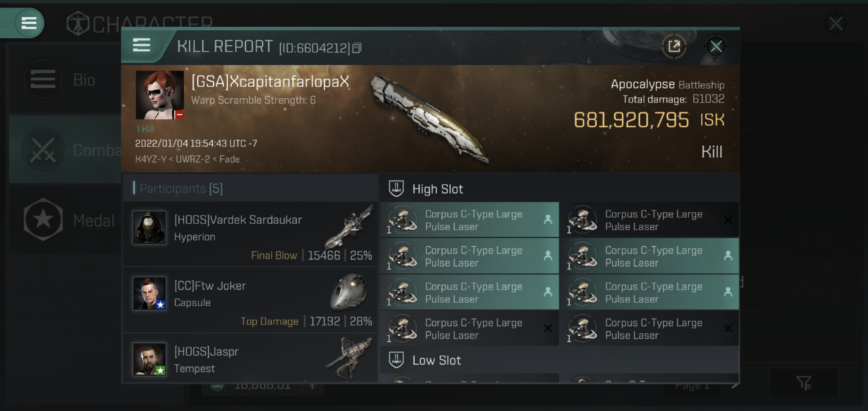The width and height of the screenshot is (868, 411).
Task: Click XcapitanfarlopaX victim portrait
Action: [160, 95]
